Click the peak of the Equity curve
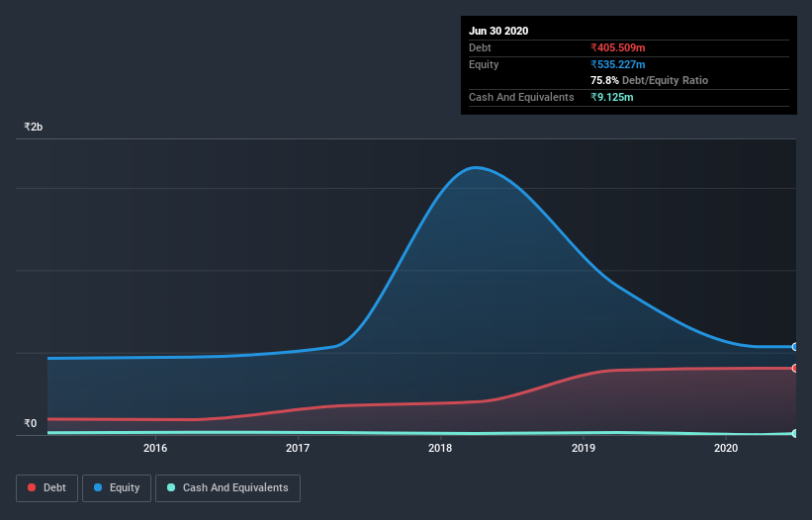 (475, 167)
